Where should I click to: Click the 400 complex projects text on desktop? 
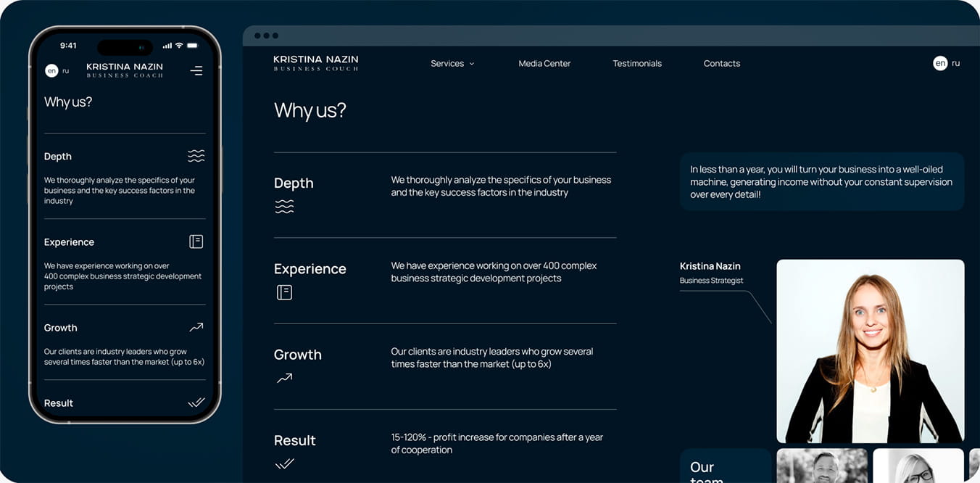(494, 272)
